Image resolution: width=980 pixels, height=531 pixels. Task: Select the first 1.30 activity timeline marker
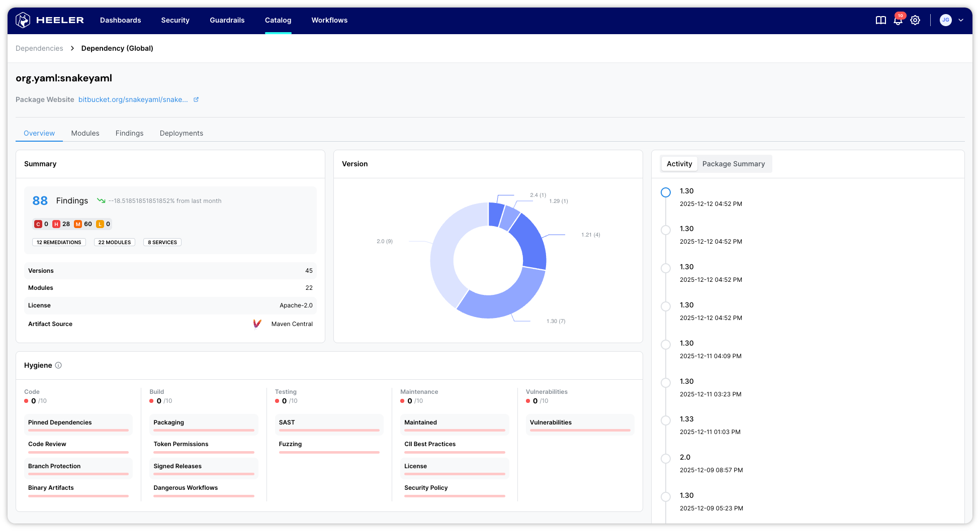[665, 192]
